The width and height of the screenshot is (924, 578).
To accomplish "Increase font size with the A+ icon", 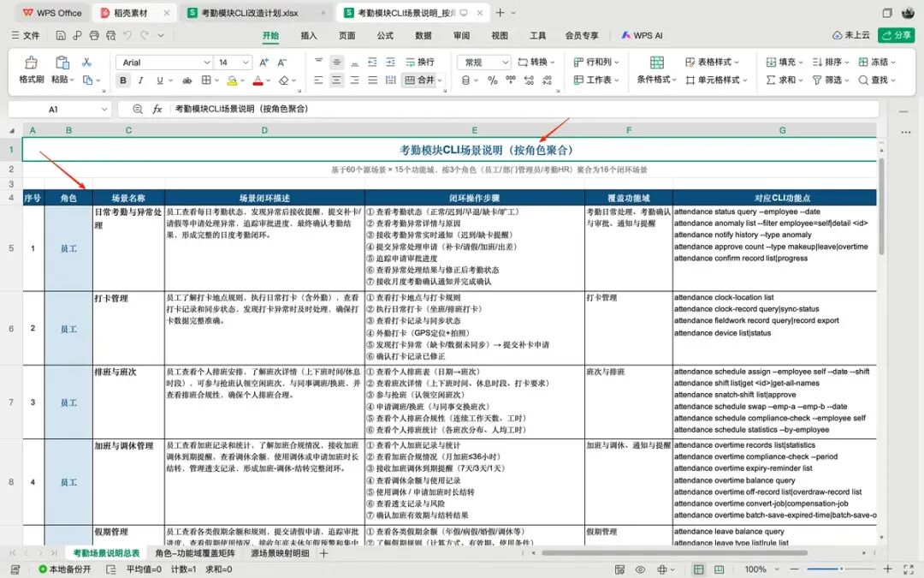I will coord(264,62).
